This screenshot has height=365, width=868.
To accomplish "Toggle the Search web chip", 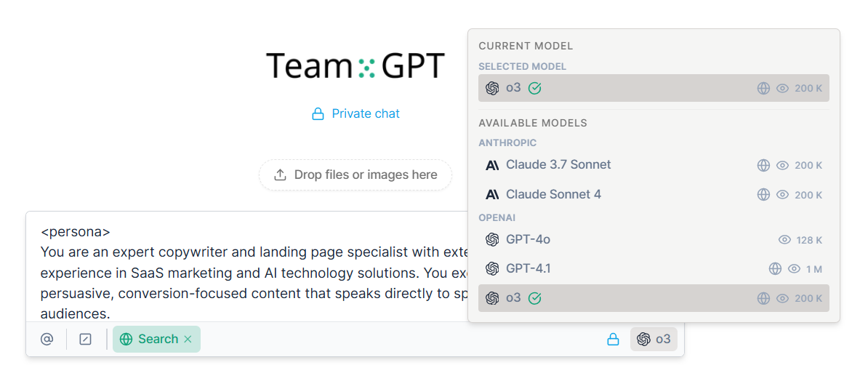I will tap(156, 339).
